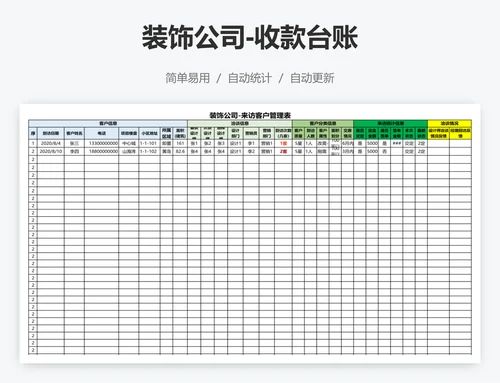Click the 自动统计 subtitle text

(x=250, y=78)
